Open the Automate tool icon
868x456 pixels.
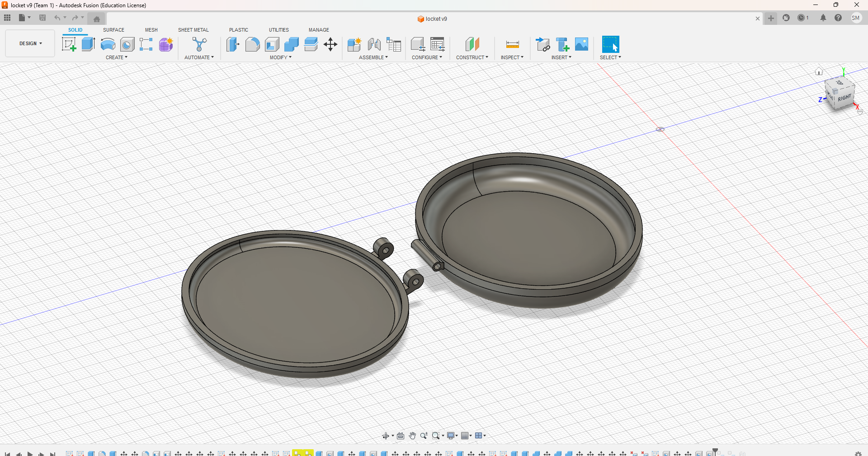[x=199, y=44]
